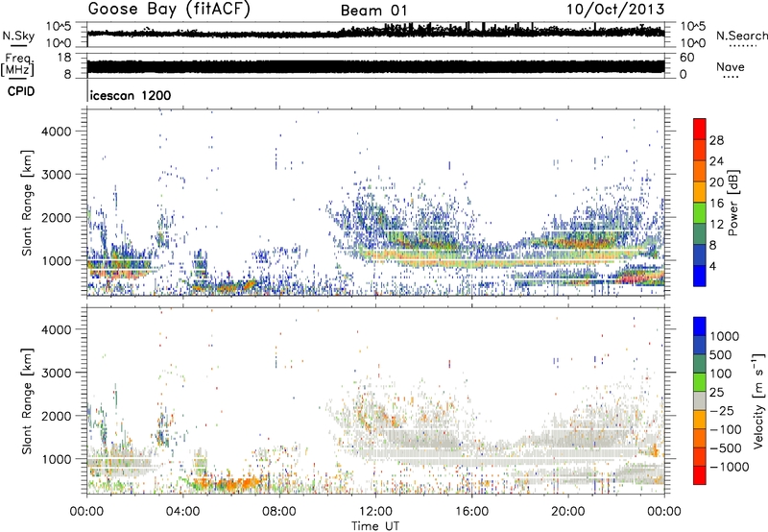
Task: Click the '12:00' time axis tick label
Action: pyautogui.click(x=375, y=512)
